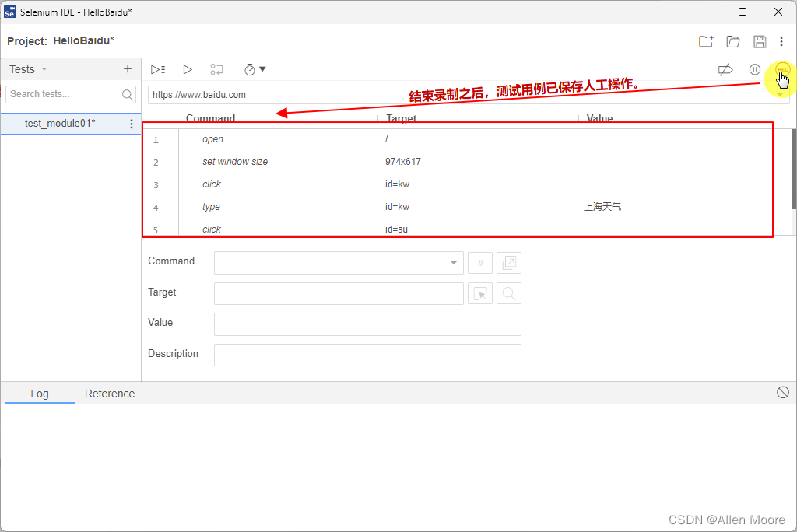Viewport: 797px width, 532px height.
Task: Switch to the Log tab
Action: pyautogui.click(x=40, y=394)
